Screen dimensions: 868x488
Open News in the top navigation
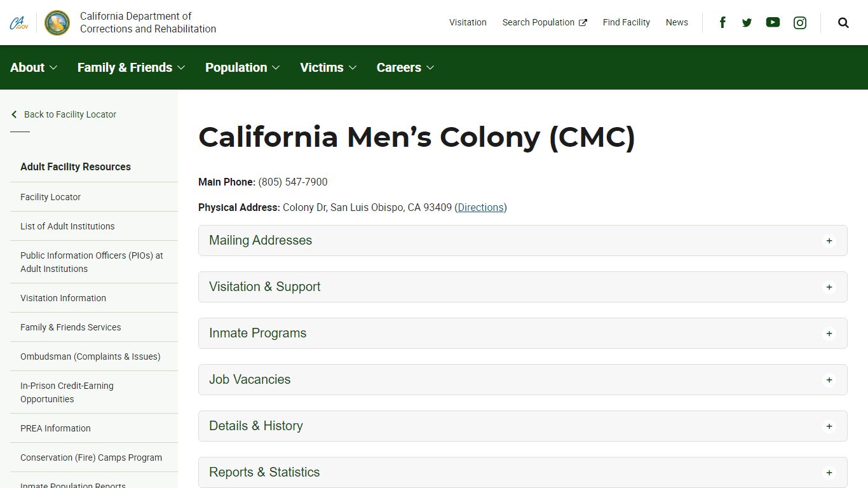pyautogui.click(x=677, y=22)
